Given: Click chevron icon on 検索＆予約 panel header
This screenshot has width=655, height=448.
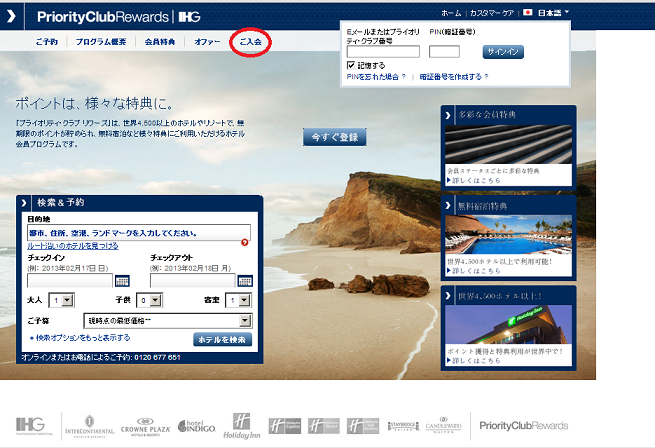Looking at the screenshot, I should [x=24, y=203].
